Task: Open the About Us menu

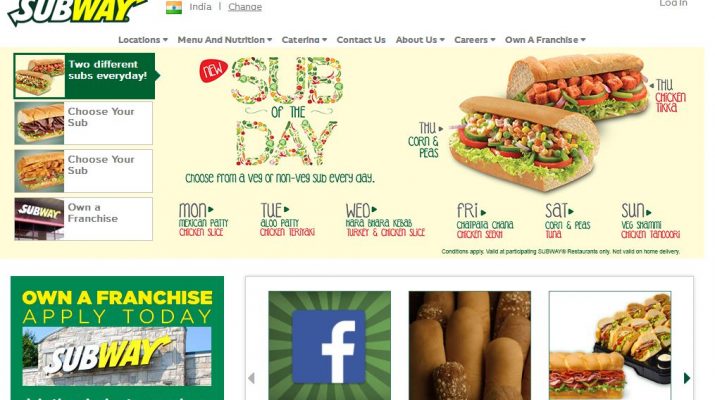Action: click(x=420, y=40)
